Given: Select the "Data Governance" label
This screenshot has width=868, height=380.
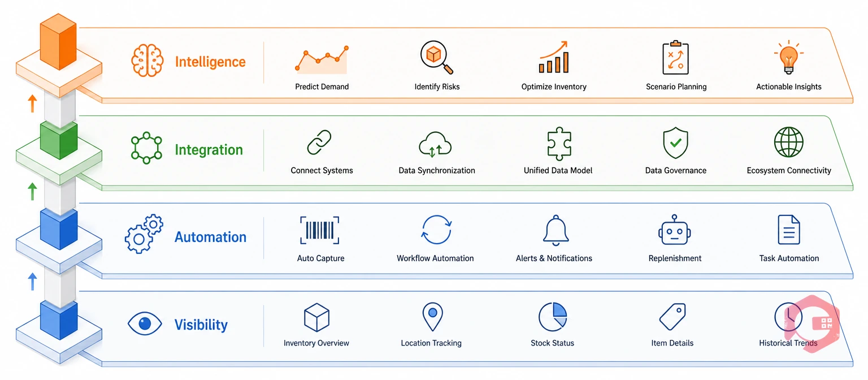Looking at the screenshot, I should coord(675,170).
